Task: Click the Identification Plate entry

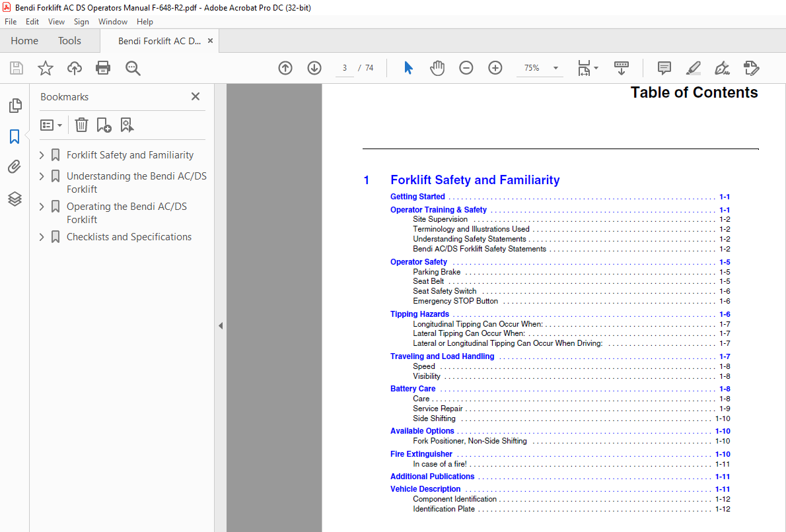Action: pos(444,509)
